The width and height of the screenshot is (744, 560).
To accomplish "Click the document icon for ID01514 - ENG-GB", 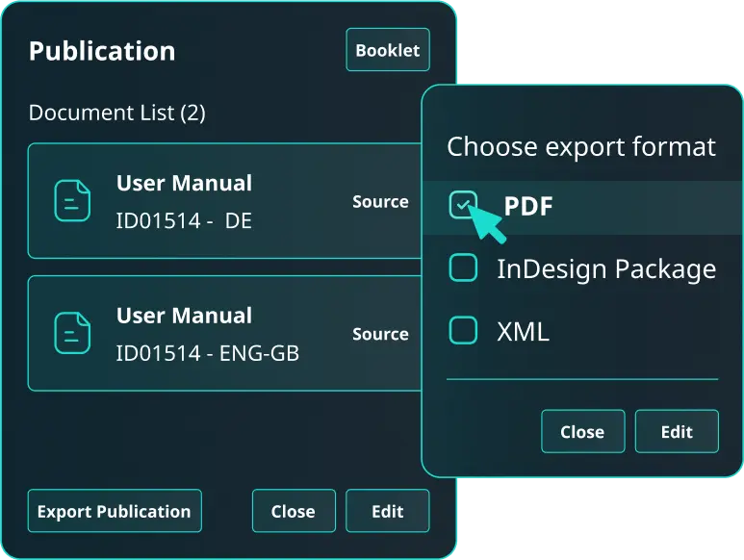I will [72, 333].
